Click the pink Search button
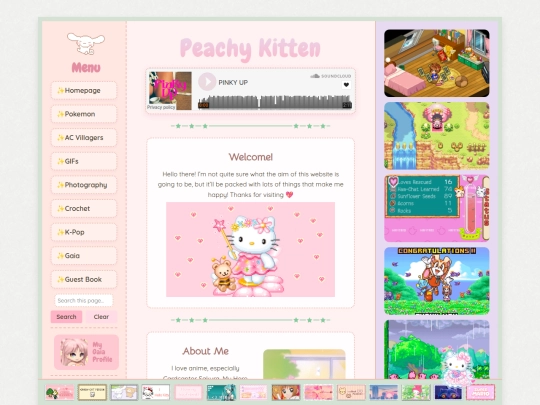Viewport: 540px width, 405px height. click(66, 317)
